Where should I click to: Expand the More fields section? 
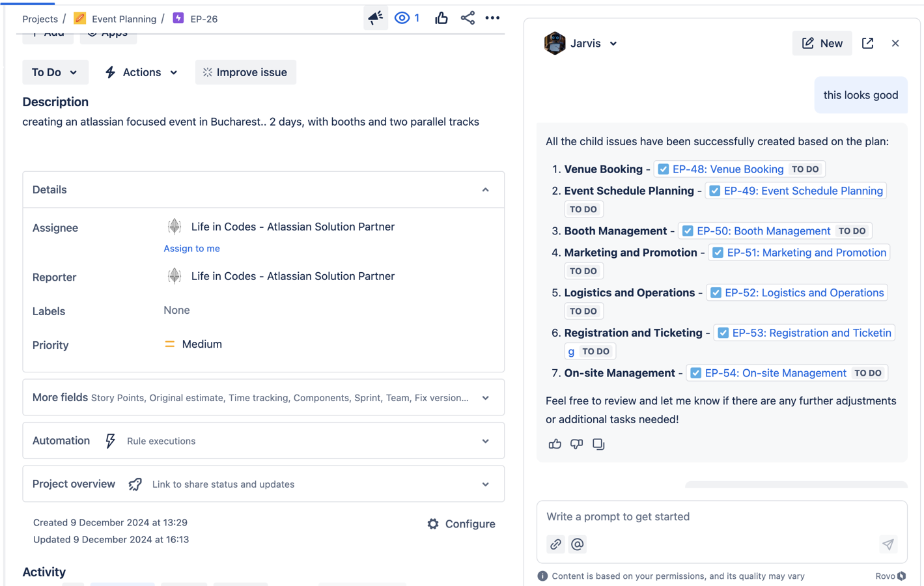click(x=485, y=398)
